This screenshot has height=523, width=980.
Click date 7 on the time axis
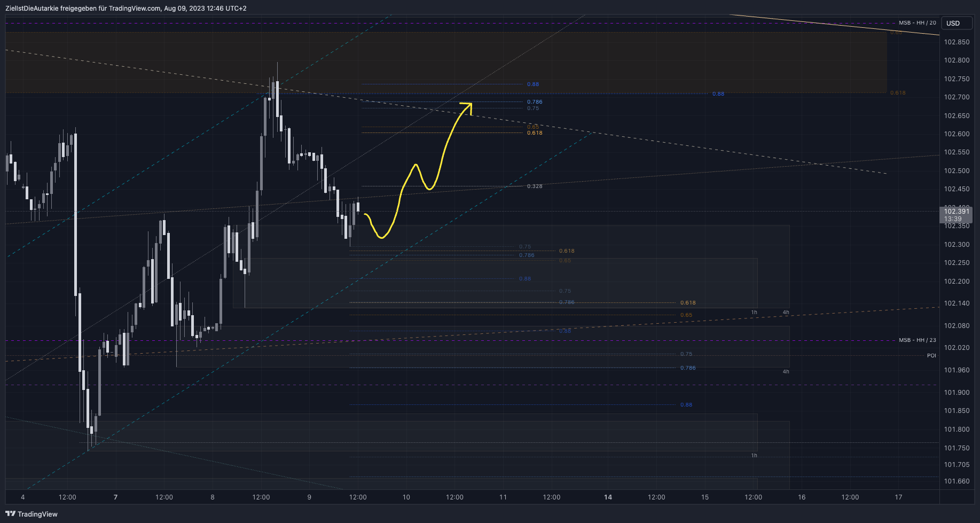[116, 497]
